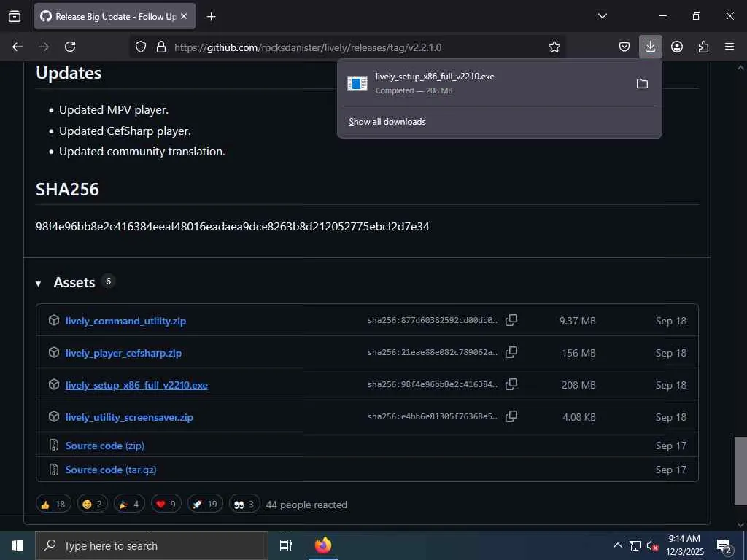Click the taskbar search box
The width and height of the screenshot is (747, 560).
tap(152, 545)
